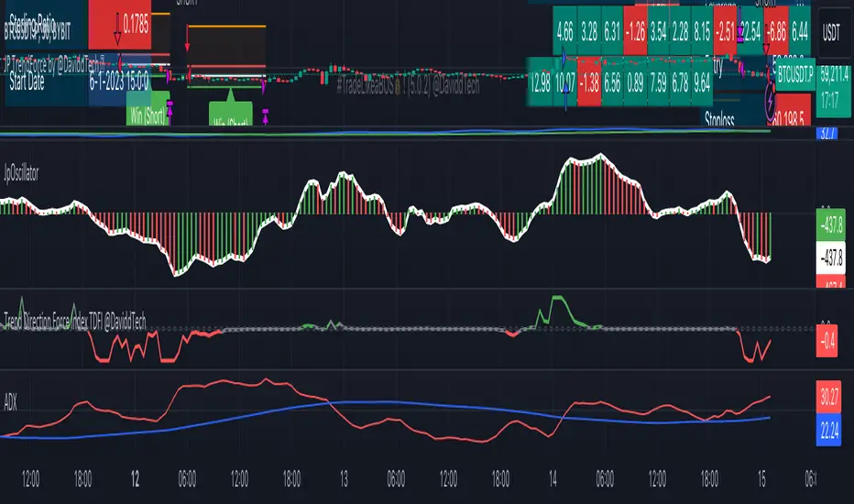Click the 3.54 table cell
This screenshot has height=504, width=854.
659,31
